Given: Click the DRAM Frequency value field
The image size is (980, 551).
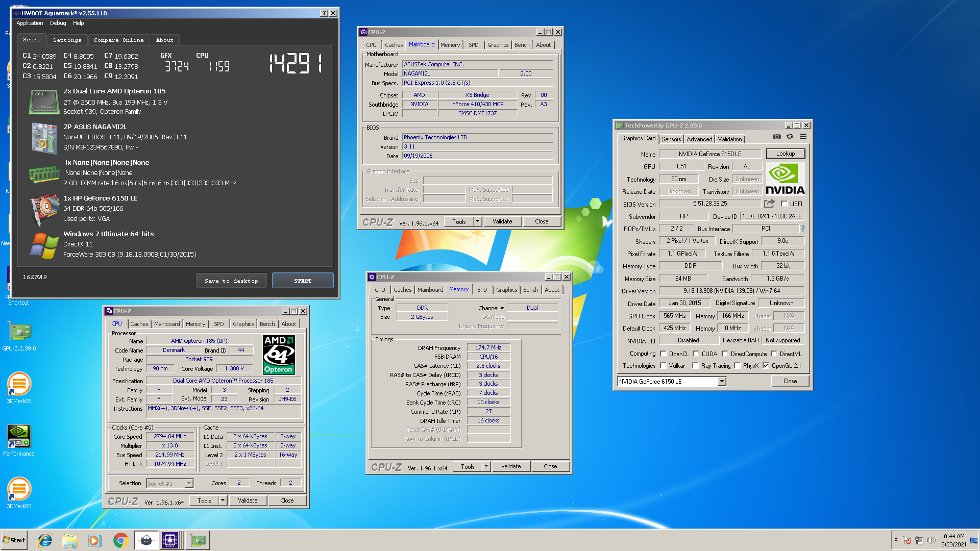Looking at the screenshot, I should pyautogui.click(x=488, y=347).
